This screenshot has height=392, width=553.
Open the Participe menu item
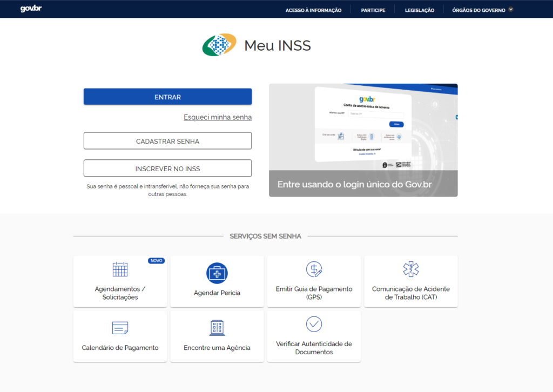(373, 10)
